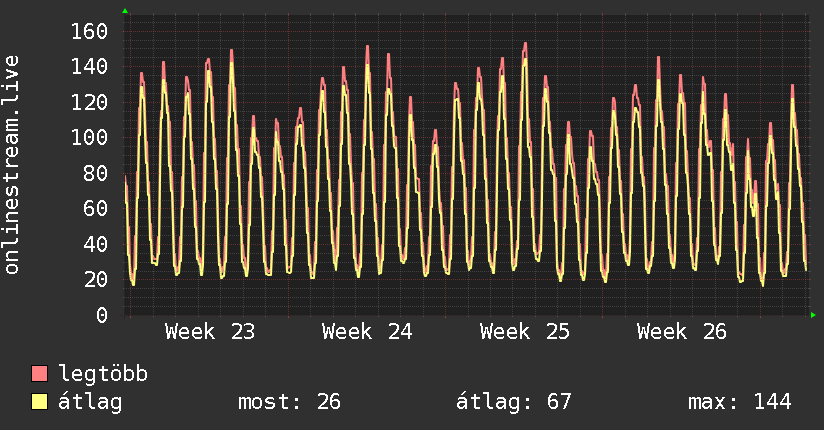This screenshot has height=430, width=824.
Task: Click the 60 y-axis value
Action: (x=96, y=209)
